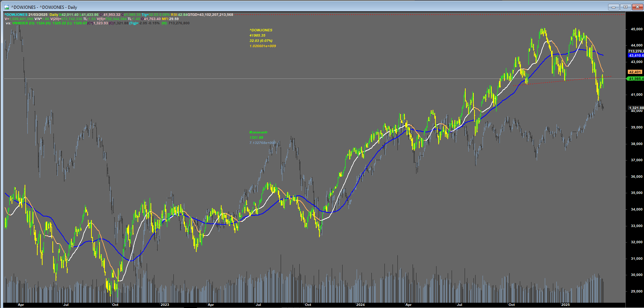Click the green "Masosanh" label in the chart
Viewport: 644px width, 308px height.
258,132
